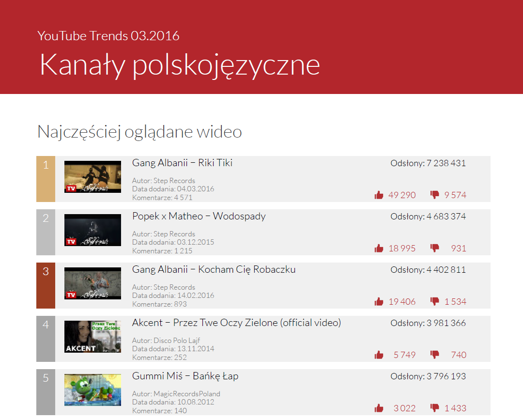Click thumbs-down icon for Wodospady video
Screen dimensions: 523x420
[x=434, y=248]
